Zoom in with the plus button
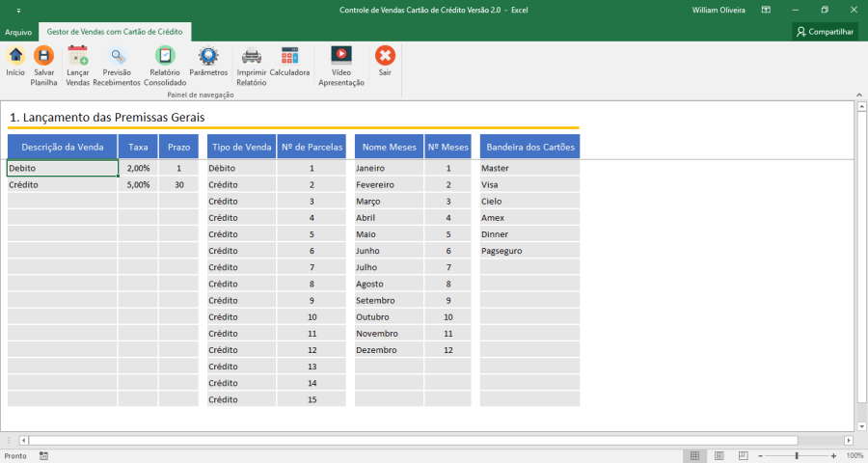Image resolution: width=868 pixels, height=463 pixels. coord(833,456)
